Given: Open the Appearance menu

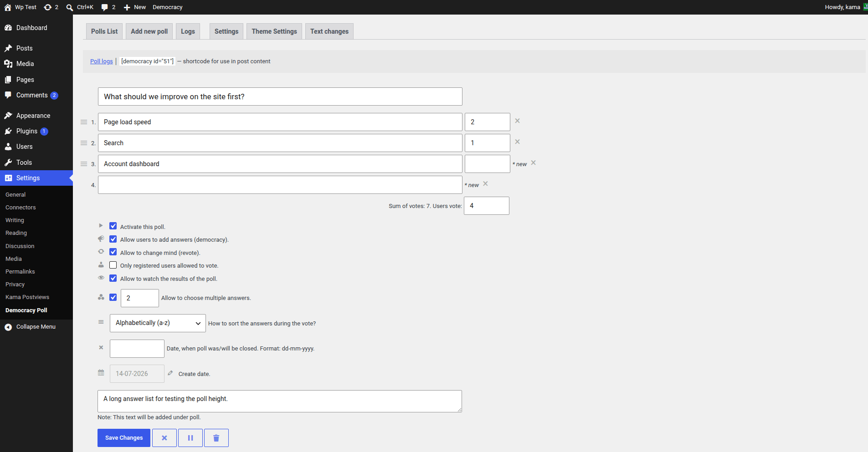Looking at the screenshot, I should 36,116.
